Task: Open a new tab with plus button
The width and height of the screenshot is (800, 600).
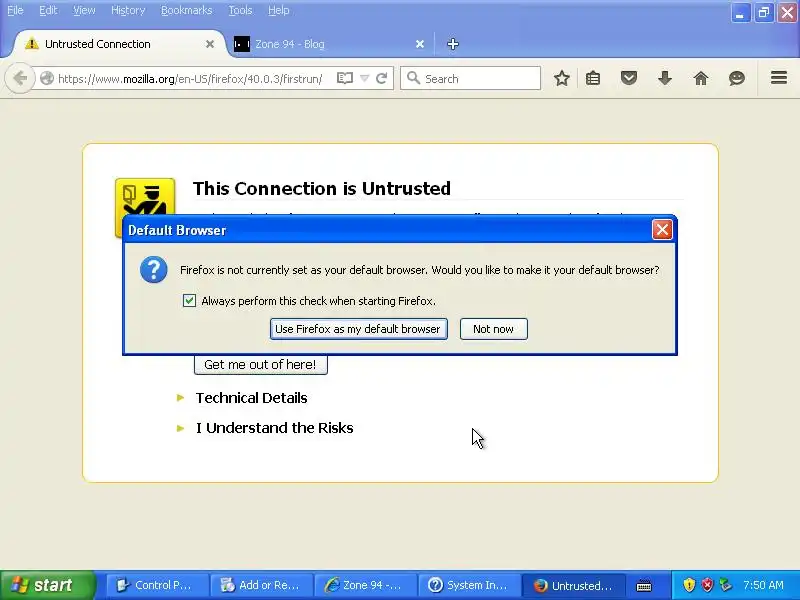Action: tap(453, 44)
